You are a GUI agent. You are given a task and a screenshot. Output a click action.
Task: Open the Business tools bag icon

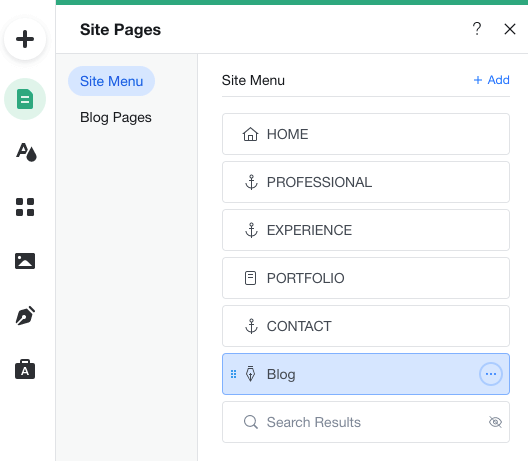pyautogui.click(x=25, y=370)
